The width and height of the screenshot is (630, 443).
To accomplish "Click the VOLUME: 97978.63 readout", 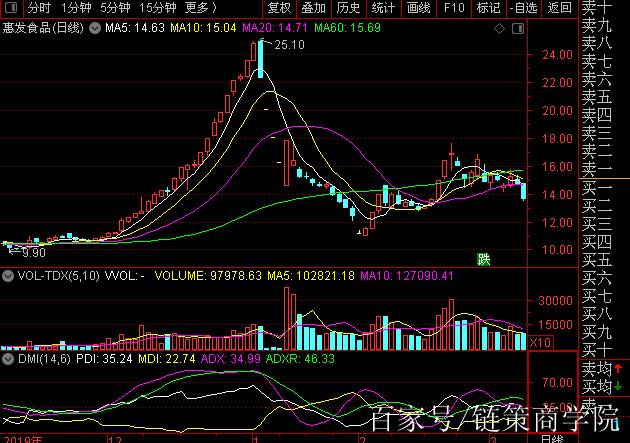I will coord(208,276).
